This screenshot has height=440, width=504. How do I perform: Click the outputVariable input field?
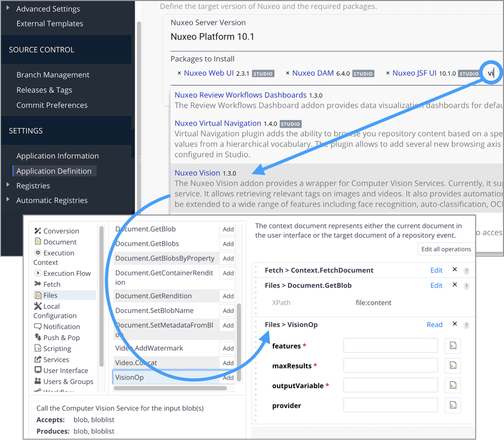tap(391, 385)
